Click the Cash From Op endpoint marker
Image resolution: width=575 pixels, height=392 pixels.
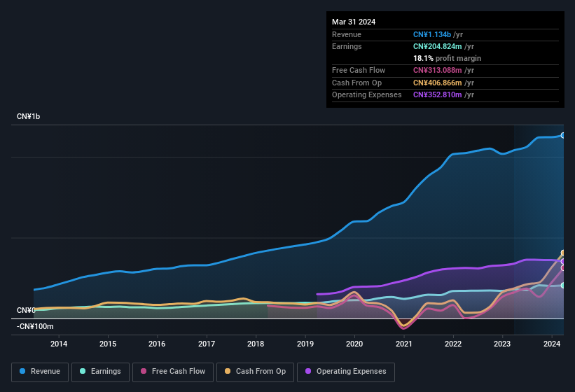[x=563, y=253]
